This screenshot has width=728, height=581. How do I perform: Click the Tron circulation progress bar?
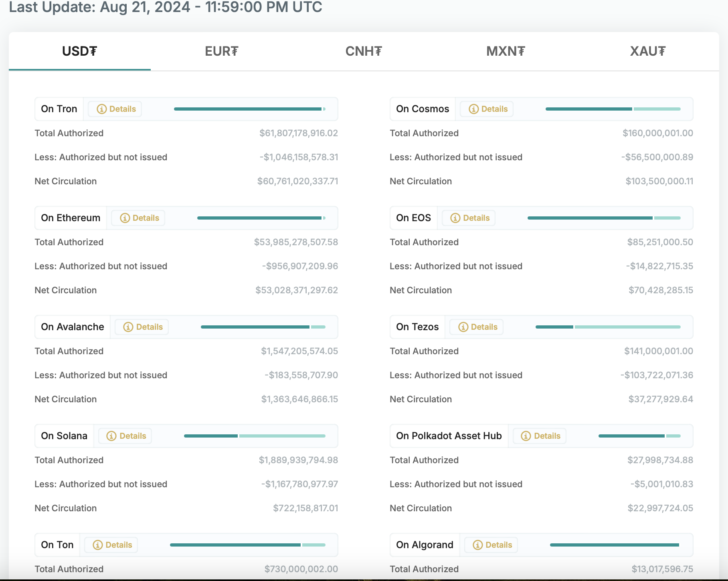tap(250, 109)
